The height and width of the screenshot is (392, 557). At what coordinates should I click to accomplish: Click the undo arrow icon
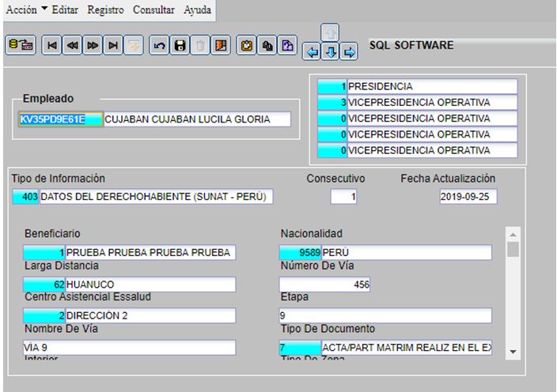point(159,46)
